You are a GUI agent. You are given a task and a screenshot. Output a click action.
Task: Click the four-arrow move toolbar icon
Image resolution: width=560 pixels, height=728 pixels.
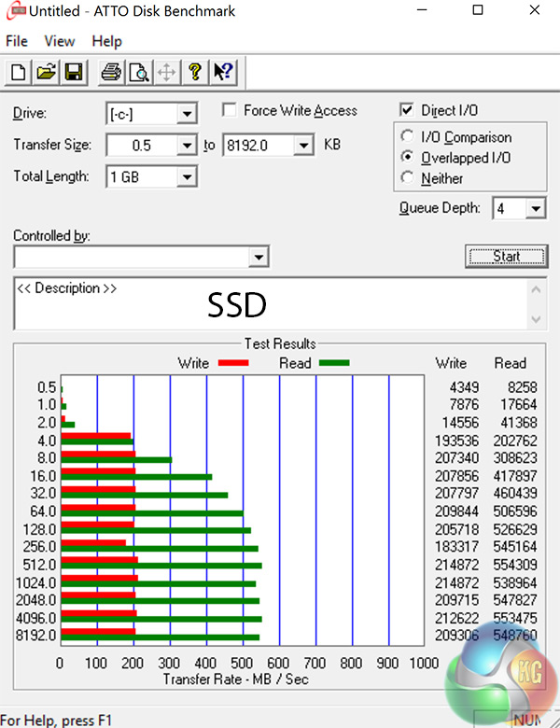click(166, 73)
